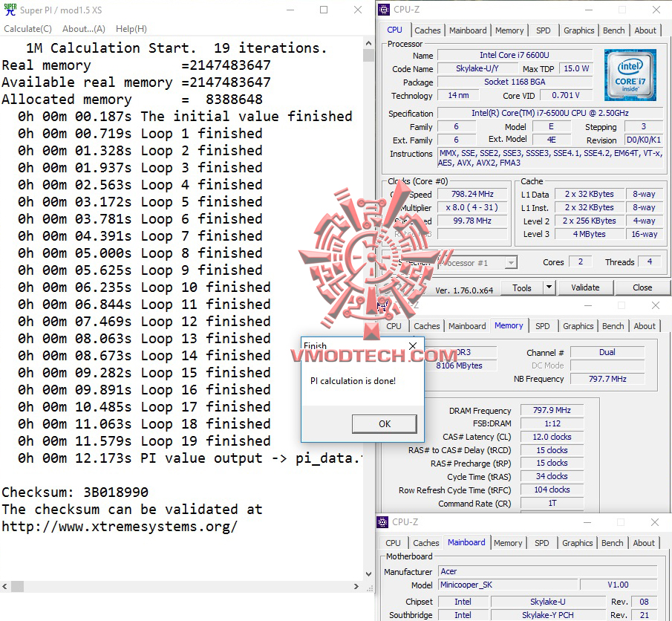
Task: Click the NB Frequency value 797.7 MHz
Action: point(607,379)
